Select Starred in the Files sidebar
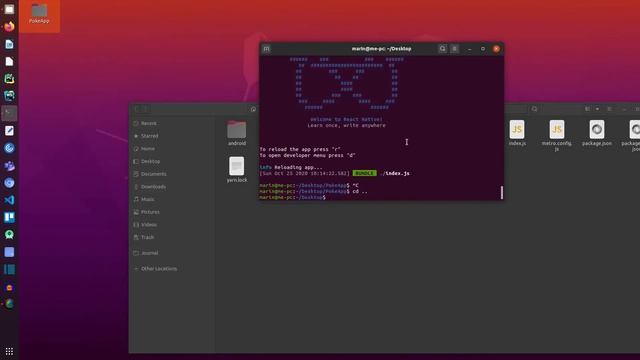 tap(172, 136)
